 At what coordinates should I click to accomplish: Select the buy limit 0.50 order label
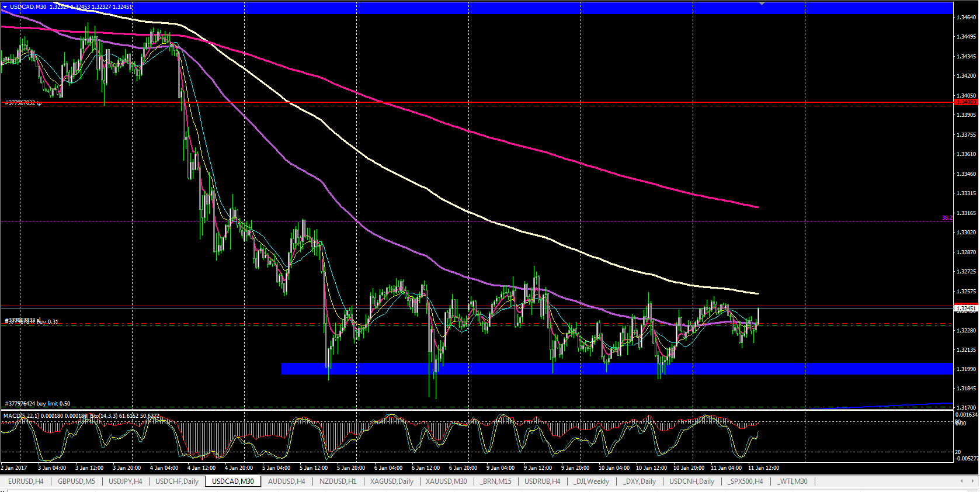[37, 404]
